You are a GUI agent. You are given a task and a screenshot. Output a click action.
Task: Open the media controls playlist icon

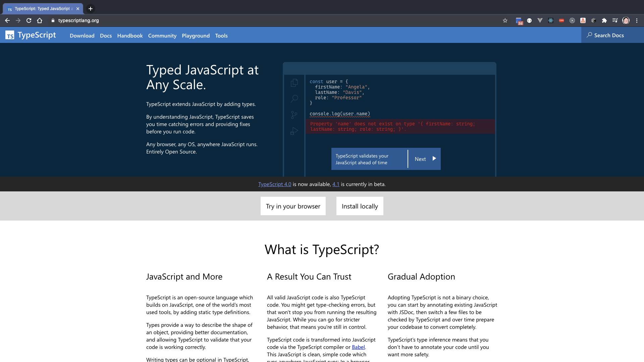(x=615, y=20)
